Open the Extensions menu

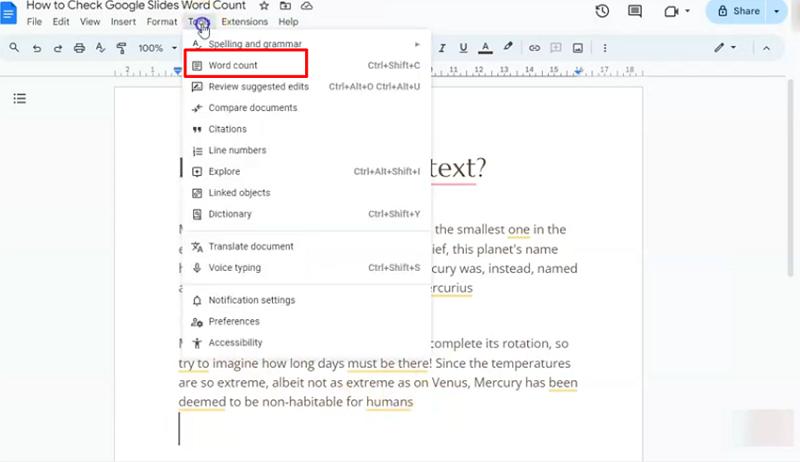coord(244,22)
